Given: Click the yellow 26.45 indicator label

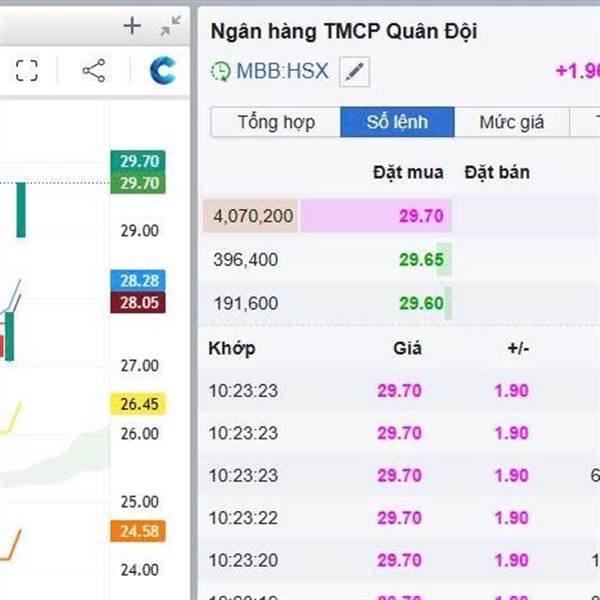Looking at the screenshot, I should click(x=138, y=404).
